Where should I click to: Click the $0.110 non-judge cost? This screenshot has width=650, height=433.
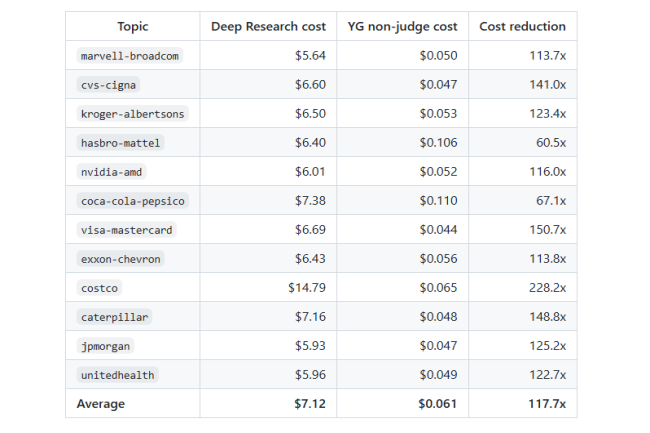click(438, 201)
